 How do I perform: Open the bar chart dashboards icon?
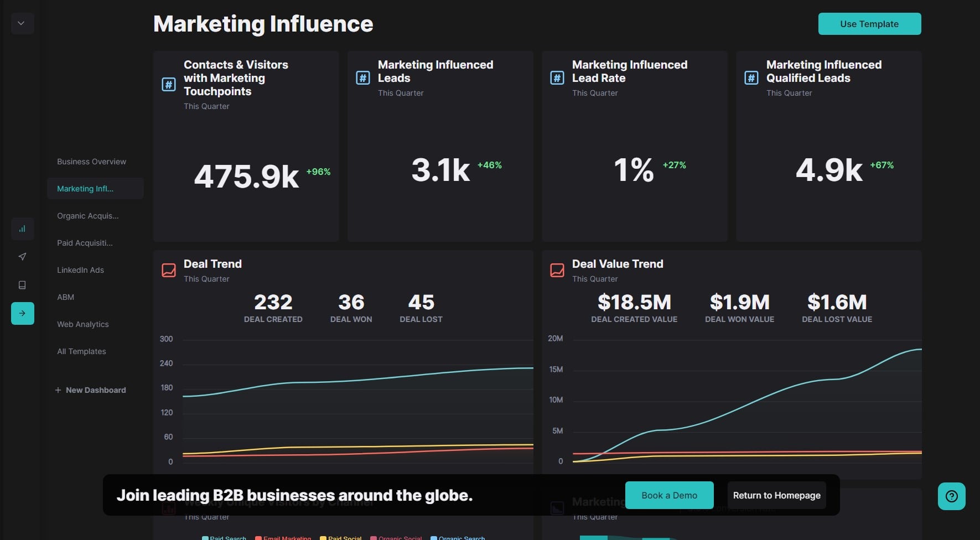pos(22,229)
